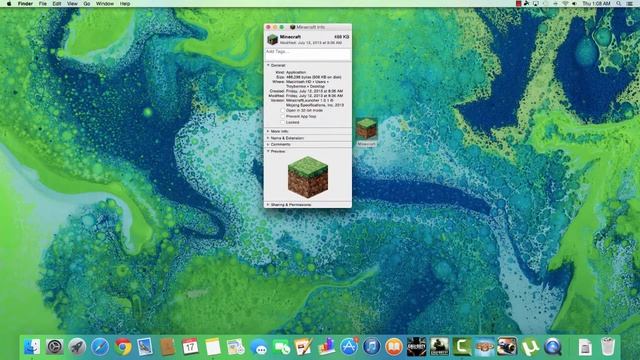
Task: Open the File menu
Action: [42, 3]
